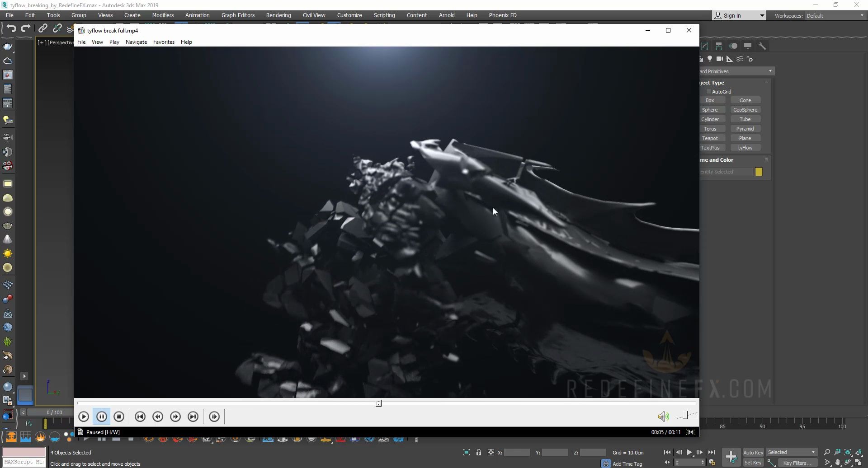Activate the Zoom magnifier tool
The width and height of the screenshot is (868, 468).
click(x=827, y=452)
